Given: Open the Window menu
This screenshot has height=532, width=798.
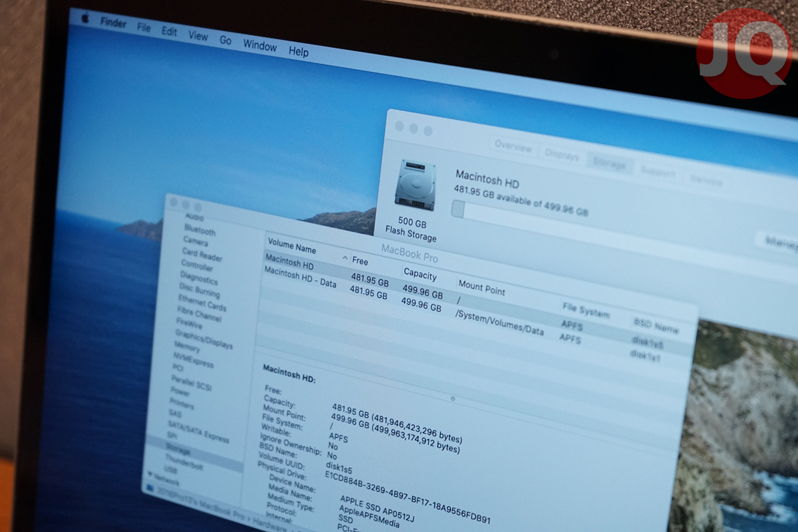Looking at the screenshot, I should [x=259, y=46].
